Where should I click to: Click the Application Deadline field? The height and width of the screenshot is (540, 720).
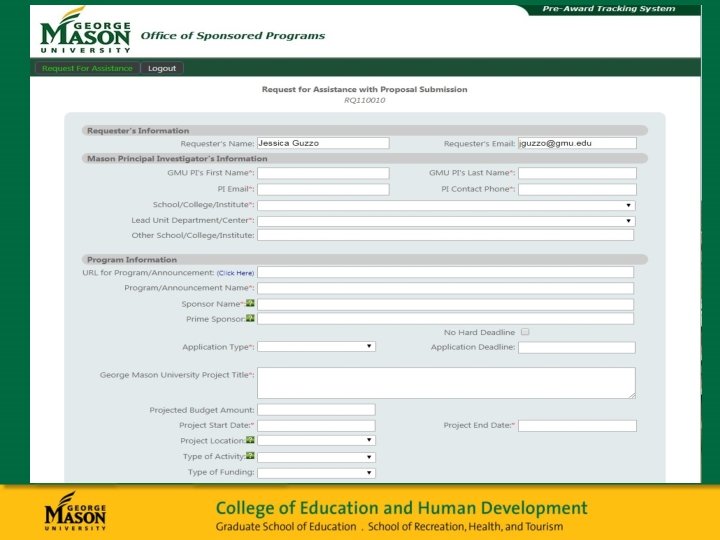tap(577, 348)
